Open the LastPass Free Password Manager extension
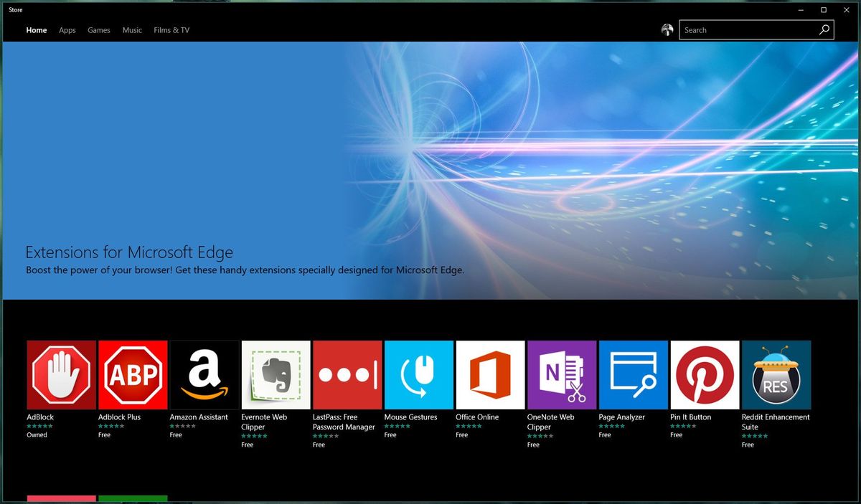Image resolution: width=861 pixels, height=504 pixels. 347,374
